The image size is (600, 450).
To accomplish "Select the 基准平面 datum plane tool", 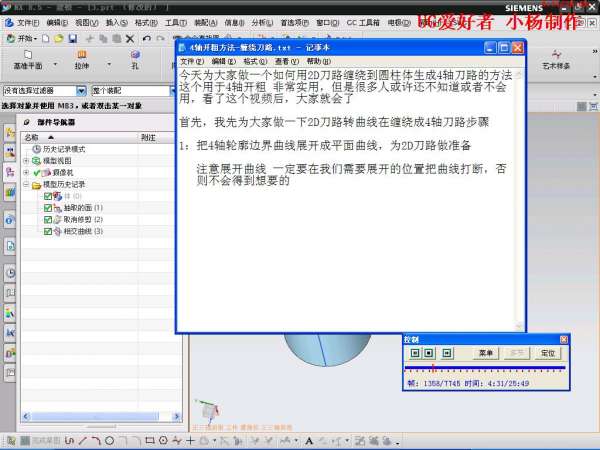I will click(x=28, y=60).
